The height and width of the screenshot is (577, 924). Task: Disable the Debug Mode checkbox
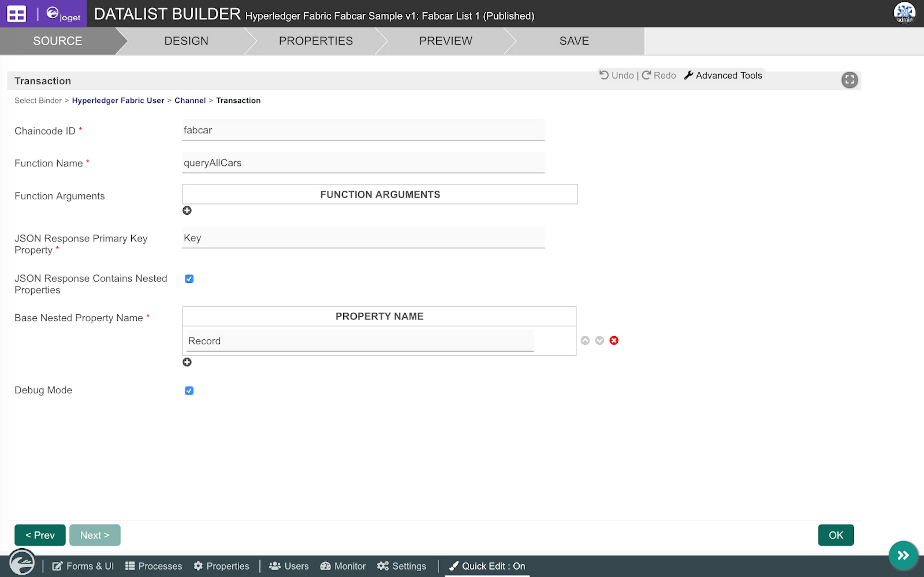(x=189, y=391)
